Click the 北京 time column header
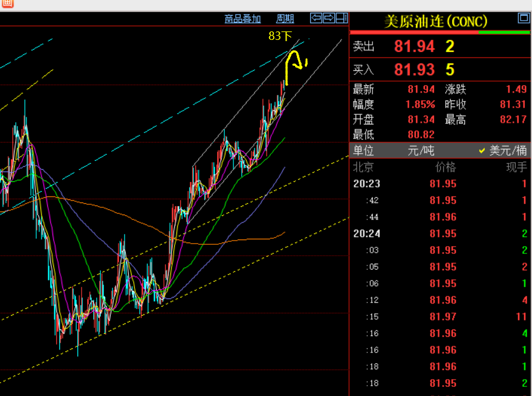This screenshot has width=532, height=396. pos(363,167)
